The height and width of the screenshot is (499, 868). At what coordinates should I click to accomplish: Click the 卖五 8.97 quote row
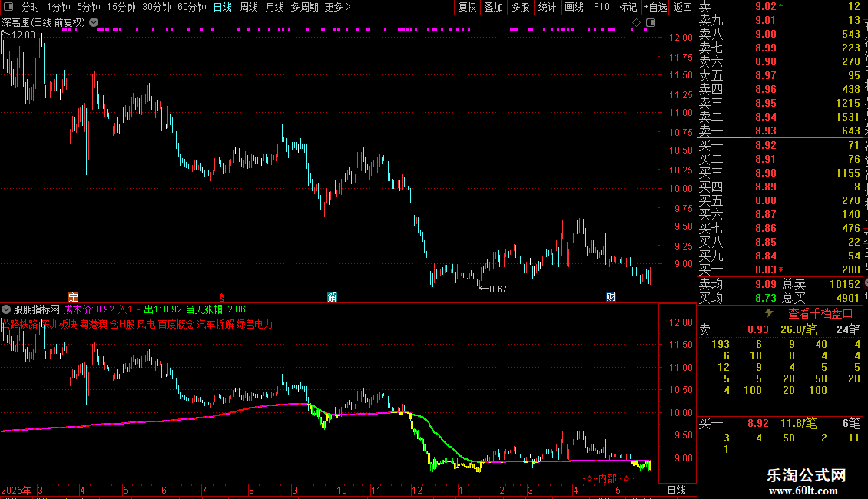tap(780, 75)
